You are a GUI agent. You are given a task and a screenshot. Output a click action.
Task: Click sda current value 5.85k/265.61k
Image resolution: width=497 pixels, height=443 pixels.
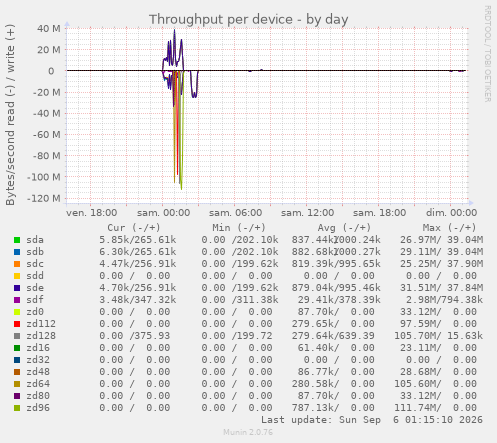coord(138,240)
